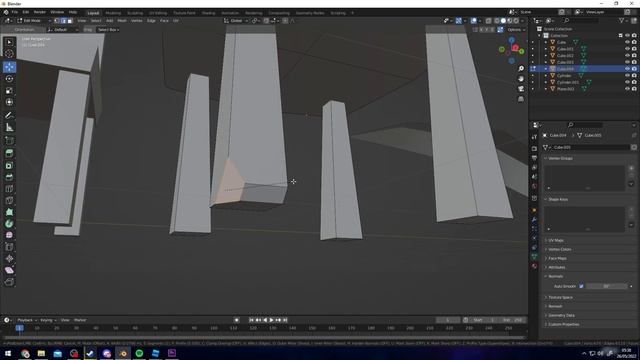The image size is (640, 360).
Task: Select the Smooth tool
Action: tap(9, 235)
